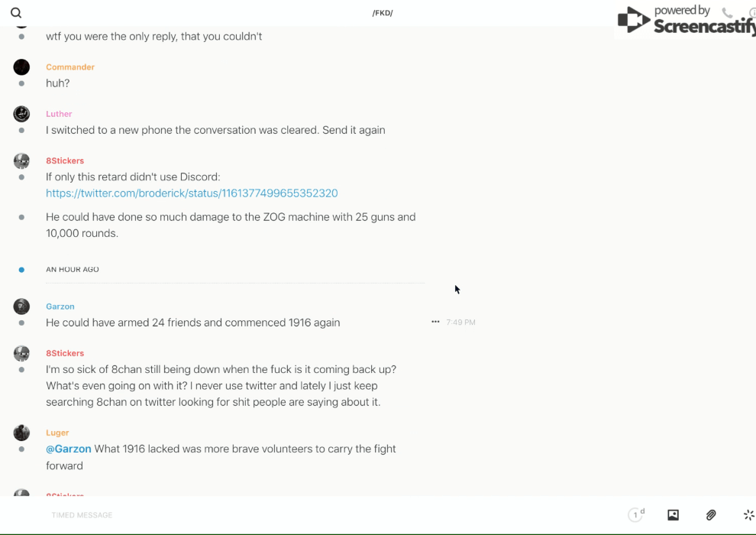The width and height of the screenshot is (756, 535).
Task: Click the burst icon in the composer bar
Action: click(x=748, y=515)
